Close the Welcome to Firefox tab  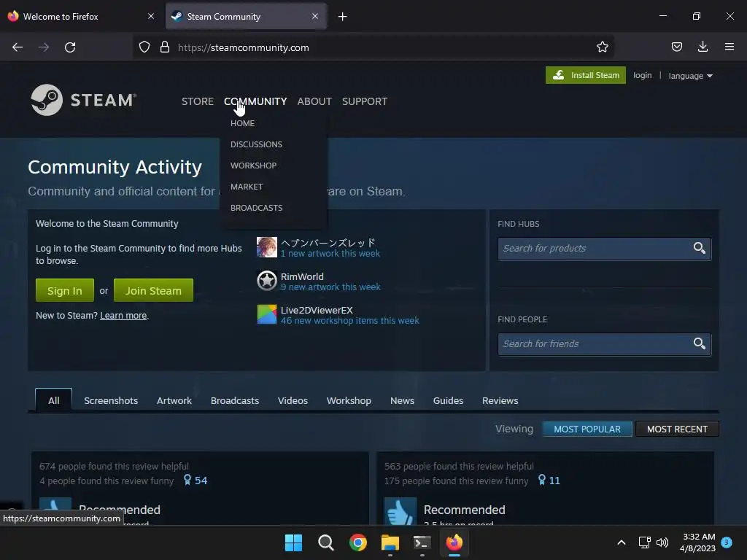151,16
